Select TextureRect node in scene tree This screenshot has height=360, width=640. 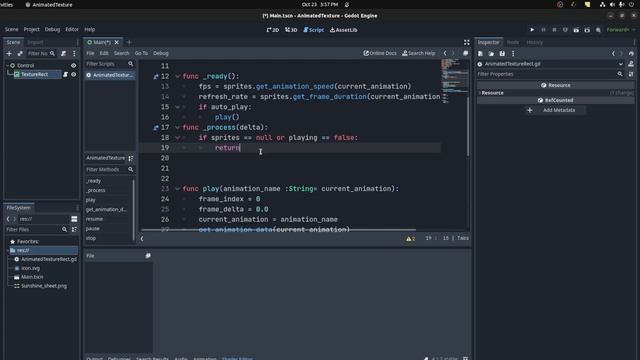coord(35,74)
